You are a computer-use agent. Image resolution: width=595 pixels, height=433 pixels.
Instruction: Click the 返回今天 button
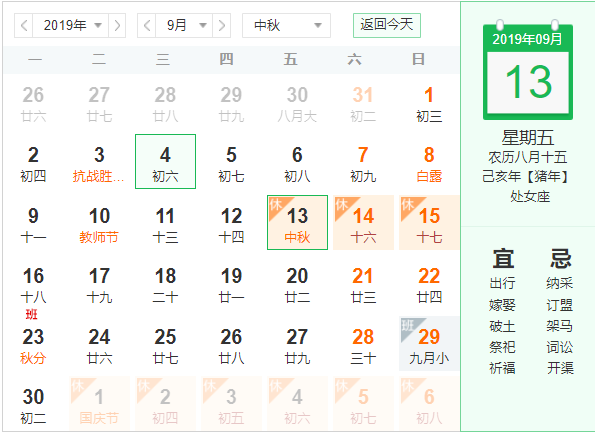pos(387,25)
